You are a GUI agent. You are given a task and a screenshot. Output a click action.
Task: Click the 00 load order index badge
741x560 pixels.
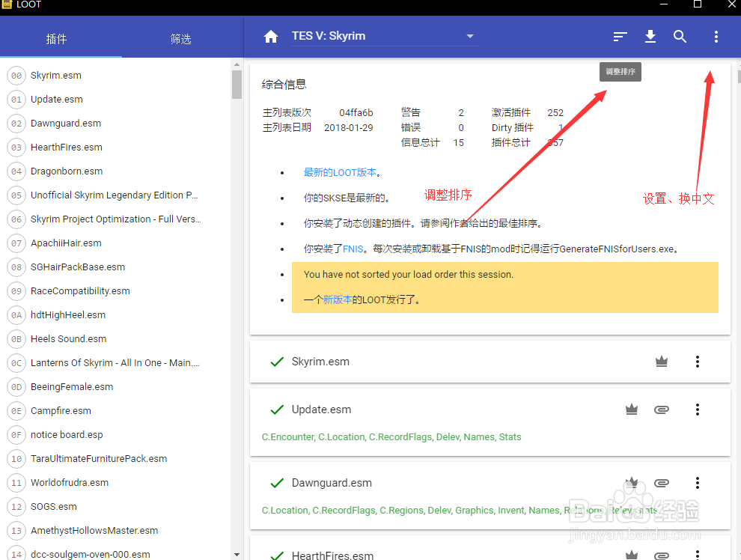(x=16, y=75)
